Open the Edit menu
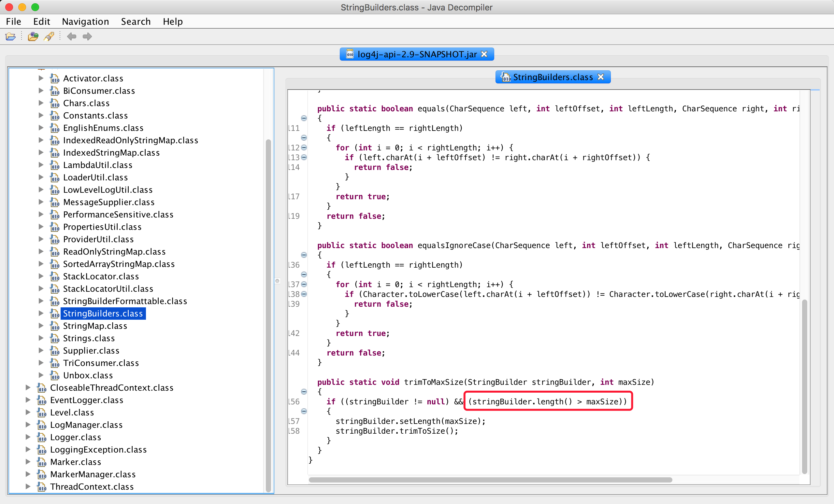The width and height of the screenshot is (834, 504). point(42,21)
